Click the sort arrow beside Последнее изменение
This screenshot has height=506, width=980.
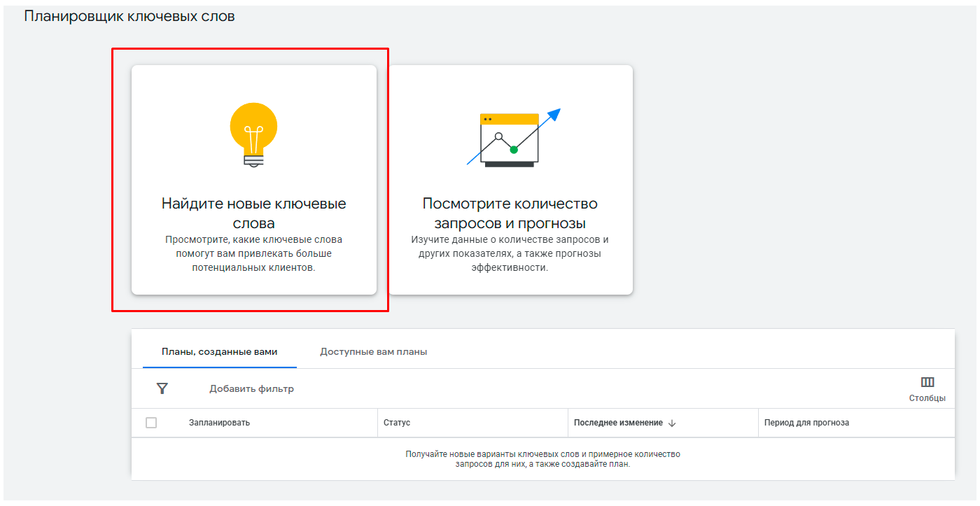[672, 423]
